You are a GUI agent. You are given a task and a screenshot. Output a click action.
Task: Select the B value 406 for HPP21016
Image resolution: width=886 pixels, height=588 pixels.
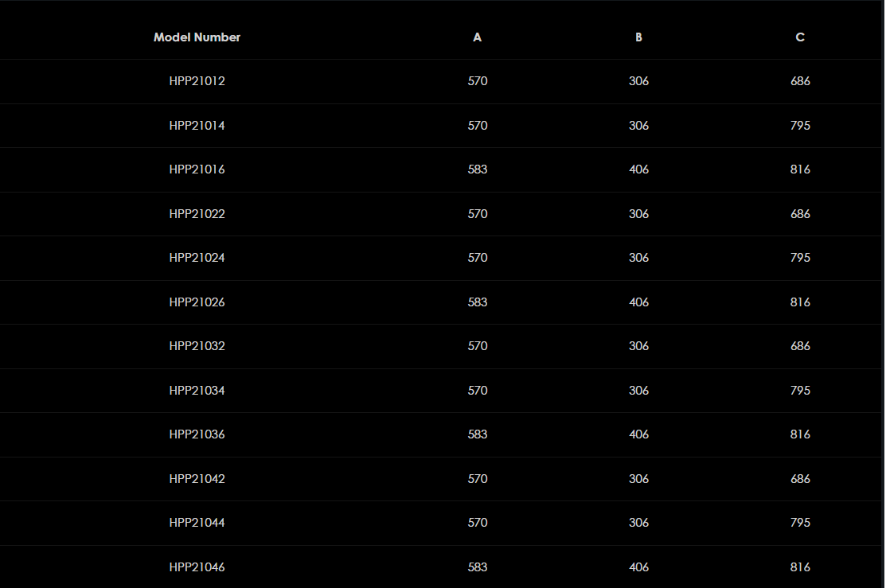(638, 169)
